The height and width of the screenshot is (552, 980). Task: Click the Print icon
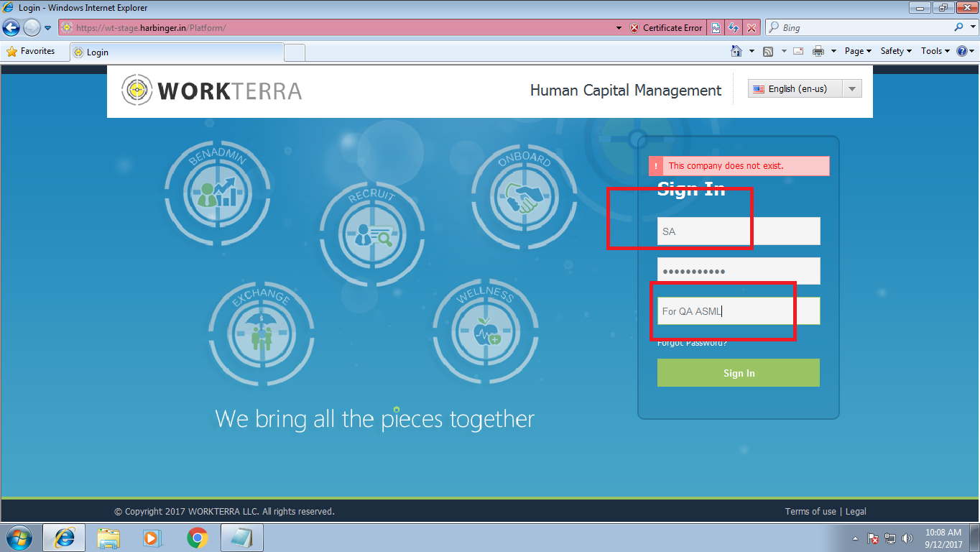click(818, 51)
